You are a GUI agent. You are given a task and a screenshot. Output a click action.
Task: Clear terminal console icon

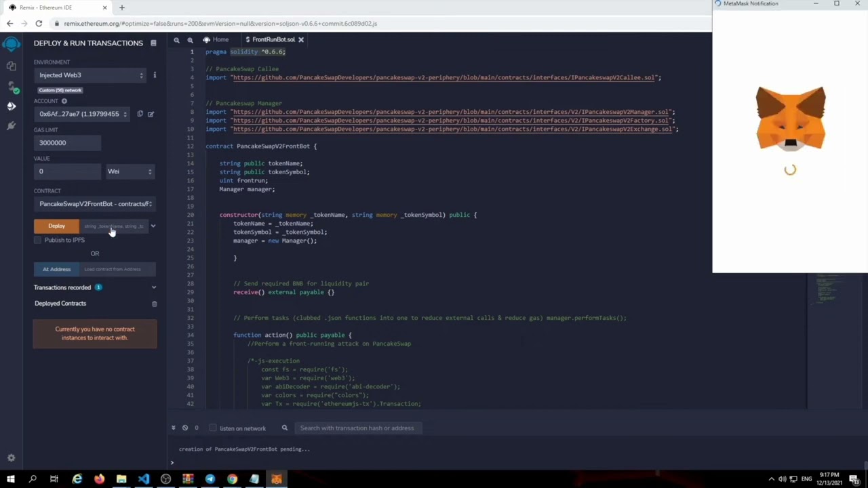click(x=185, y=428)
